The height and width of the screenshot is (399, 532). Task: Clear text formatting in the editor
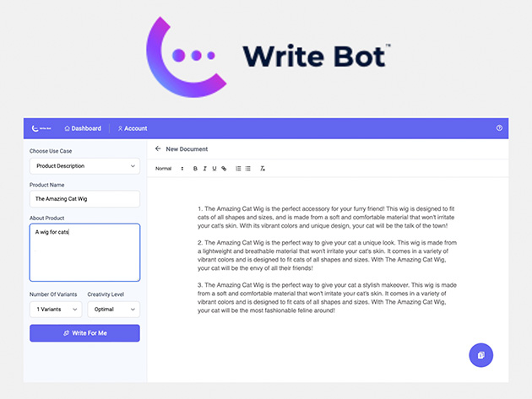point(263,169)
